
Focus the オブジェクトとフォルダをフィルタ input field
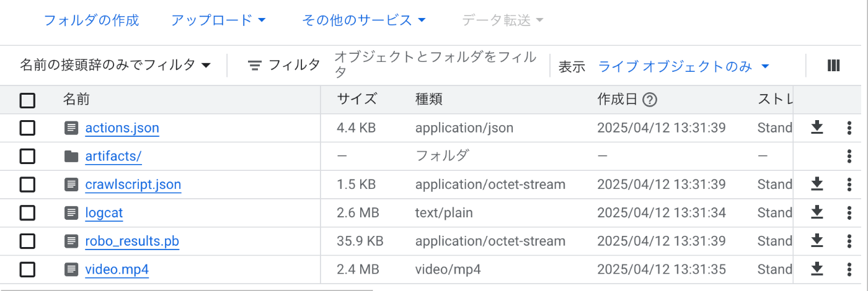pyautogui.click(x=435, y=65)
